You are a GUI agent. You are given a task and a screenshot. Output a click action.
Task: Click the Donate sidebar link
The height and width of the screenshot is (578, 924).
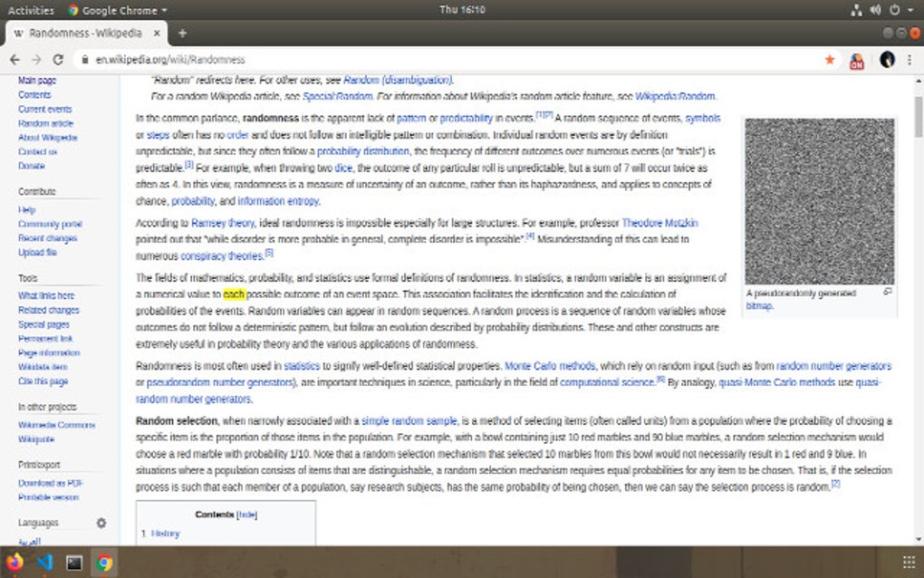pyautogui.click(x=31, y=166)
